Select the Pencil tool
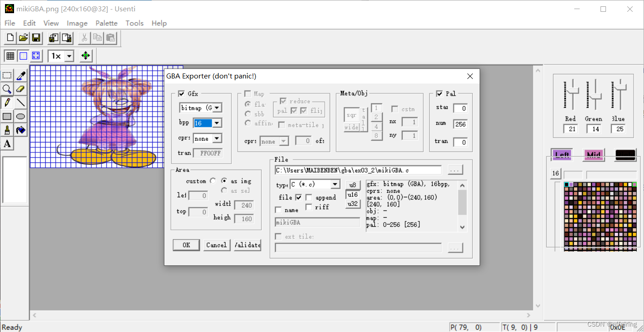The image size is (644, 332). pyautogui.click(x=7, y=103)
